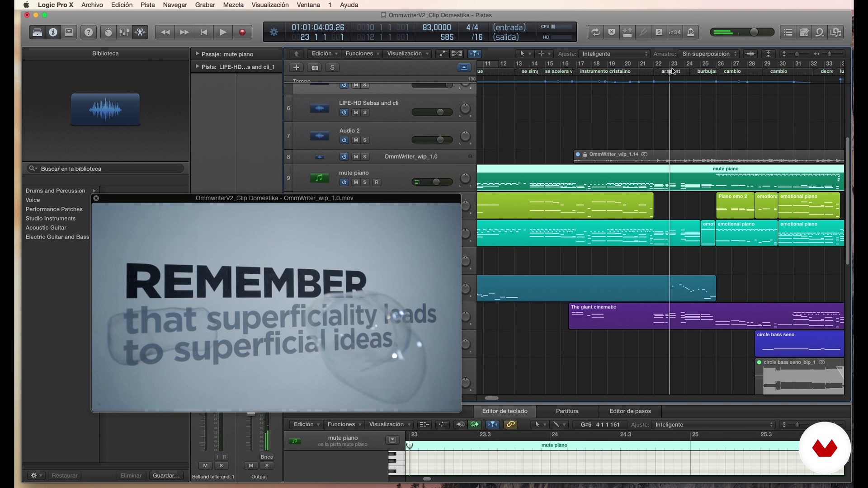Click the Eliminar button in Library

(x=131, y=475)
